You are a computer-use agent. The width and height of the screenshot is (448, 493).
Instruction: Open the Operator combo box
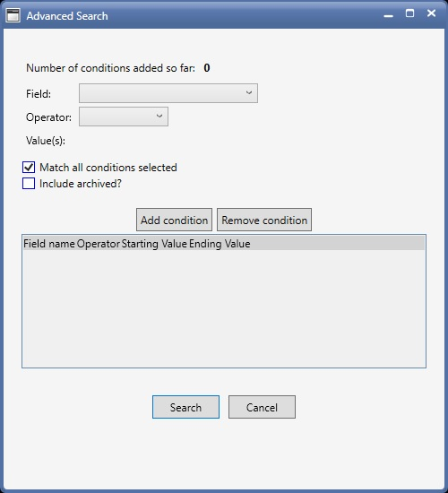(x=124, y=117)
